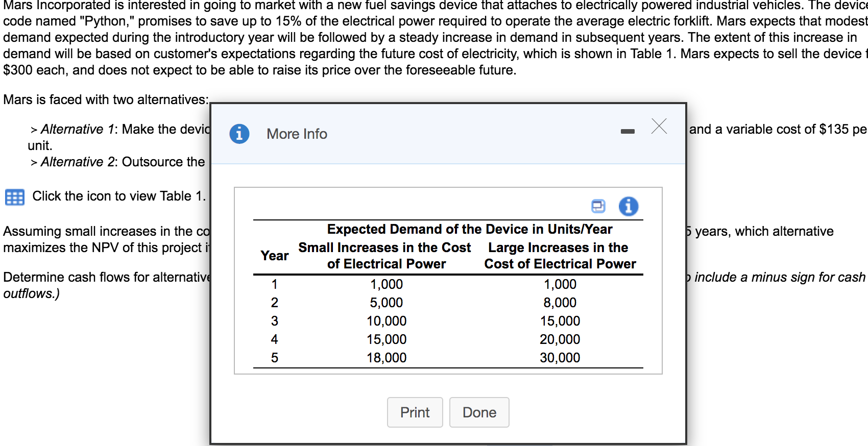Select the 8,000 demand value
The image size is (868, 446).
click(560, 303)
